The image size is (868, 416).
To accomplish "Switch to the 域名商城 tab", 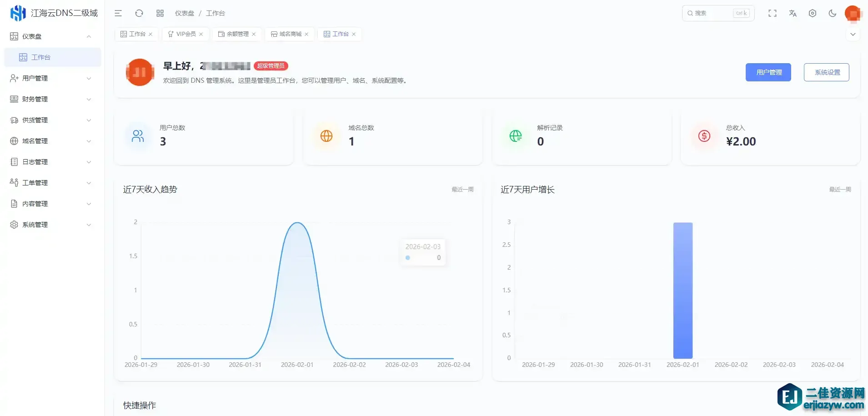I will point(286,34).
